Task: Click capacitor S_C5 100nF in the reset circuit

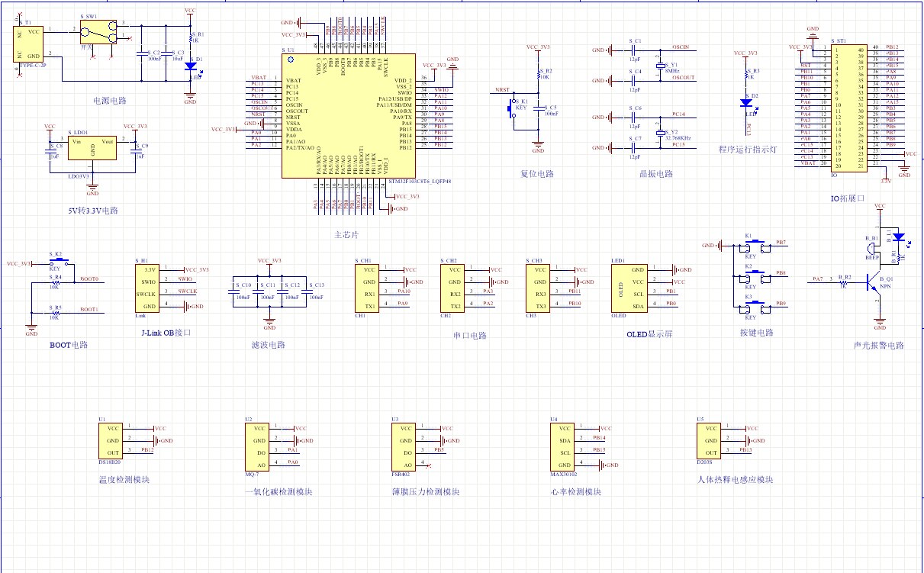Action: [x=538, y=107]
